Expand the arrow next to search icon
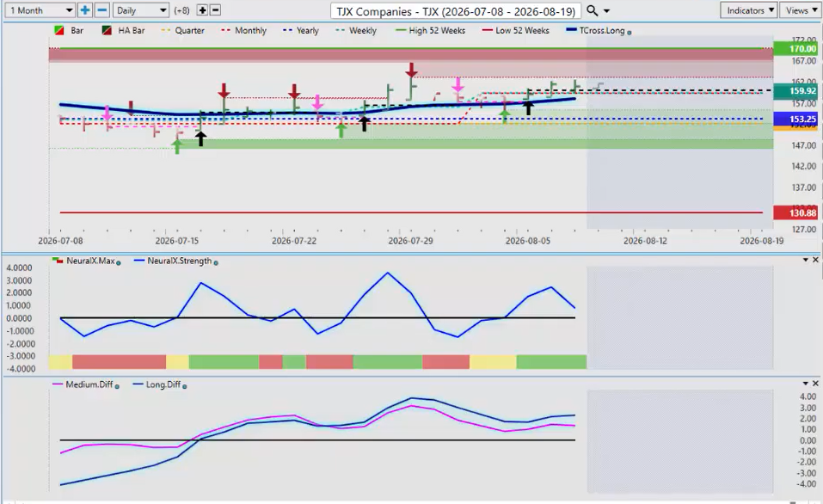The height and width of the screenshot is (504, 823). coord(607,11)
